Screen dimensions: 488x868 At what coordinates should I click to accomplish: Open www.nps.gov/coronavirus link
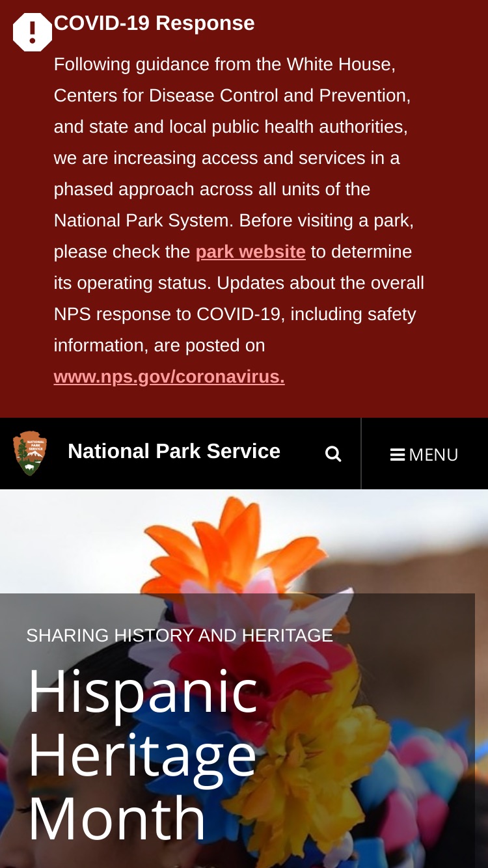pyautogui.click(x=169, y=377)
